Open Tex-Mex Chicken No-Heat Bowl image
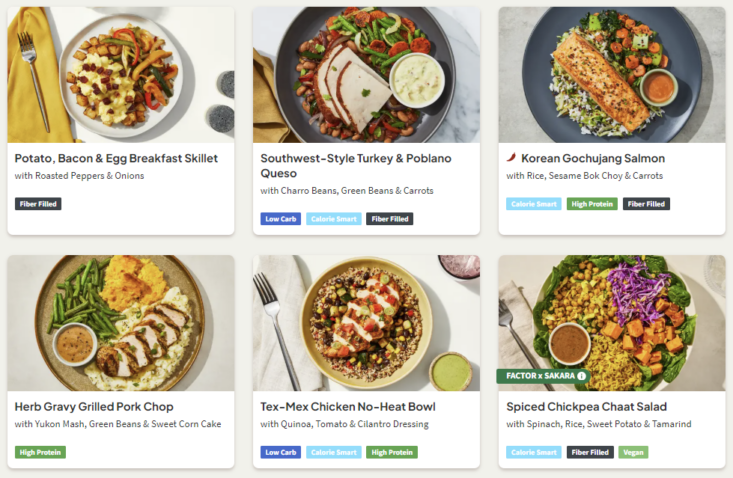Viewport: 733px width, 478px height. [366, 323]
